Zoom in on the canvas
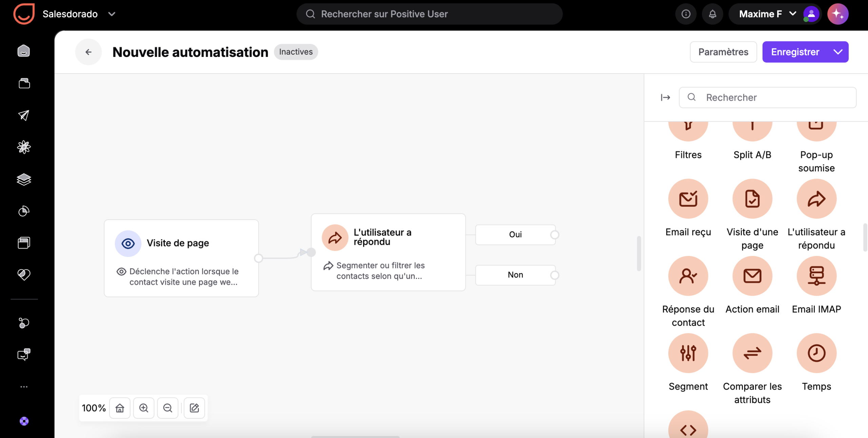868x438 pixels. coord(144,408)
